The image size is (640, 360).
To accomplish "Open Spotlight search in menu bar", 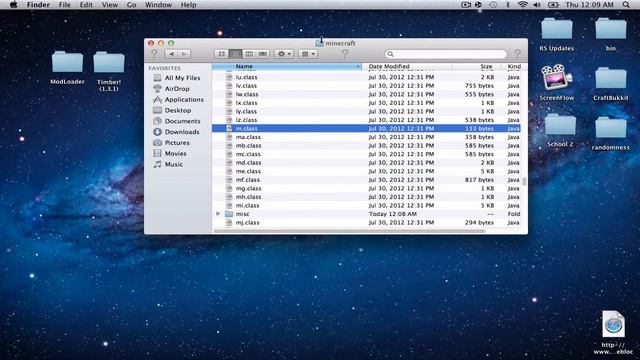I will [626, 5].
